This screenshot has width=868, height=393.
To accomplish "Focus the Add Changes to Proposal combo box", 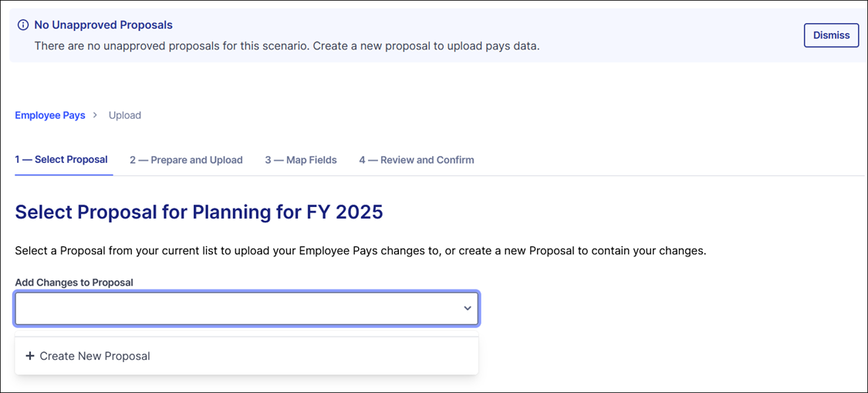I will pyautogui.click(x=231, y=308).
